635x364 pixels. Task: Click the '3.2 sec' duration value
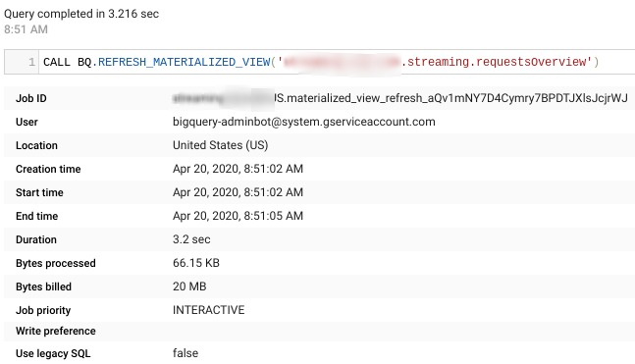(x=191, y=239)
